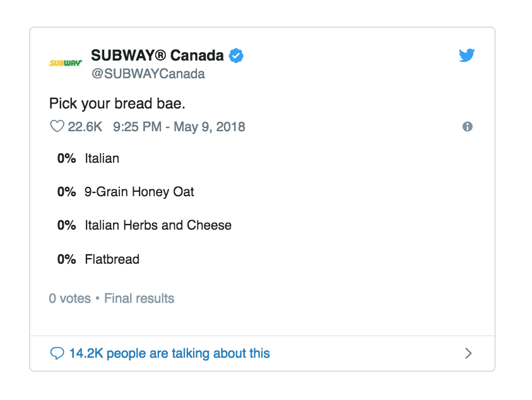Click the 0% result beside Flatbread
This screenshot has height=400, width=532.
(66, 259)
